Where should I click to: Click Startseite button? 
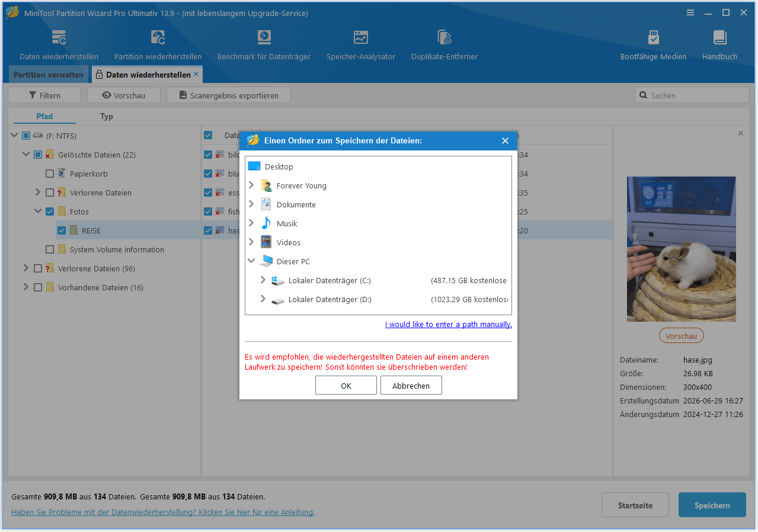point(635,505)
